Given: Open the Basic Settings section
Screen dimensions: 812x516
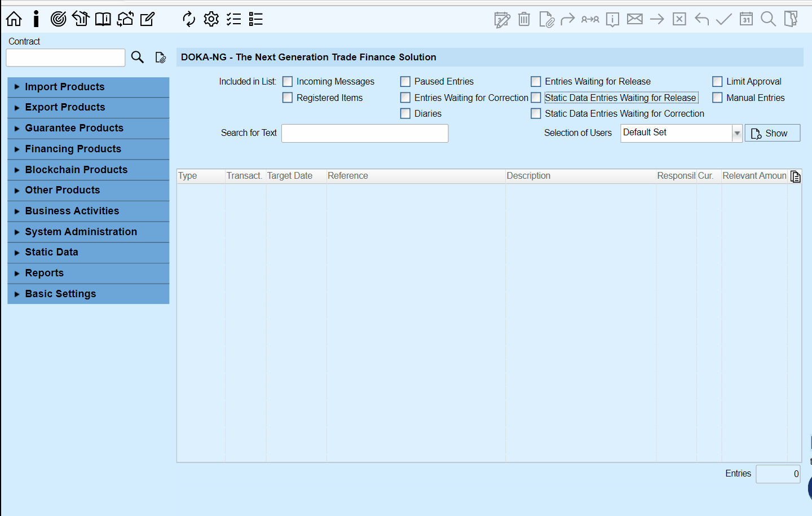Looking at the screenshot, I should click(89, 294).
